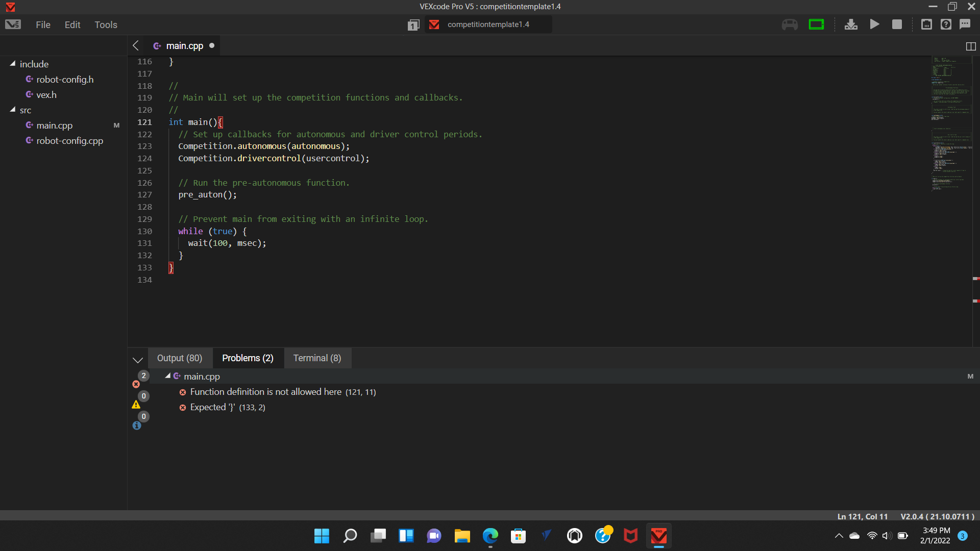Run the program with play button
Image resolution: width=980 pixels, height=551 pixels.
coord(874,24)
